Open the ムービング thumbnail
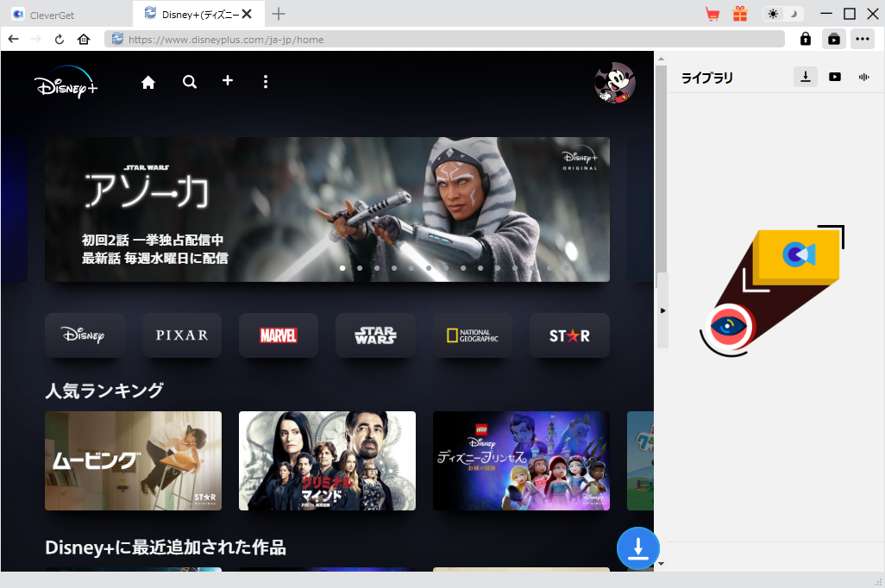Screen dimensions: 885x588 [133, 460]
